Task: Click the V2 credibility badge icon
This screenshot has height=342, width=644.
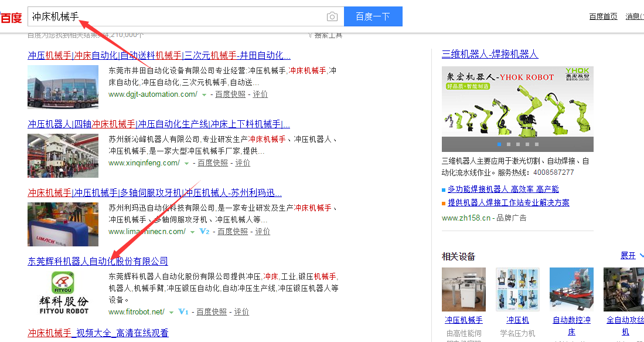Action: point(205,232)
